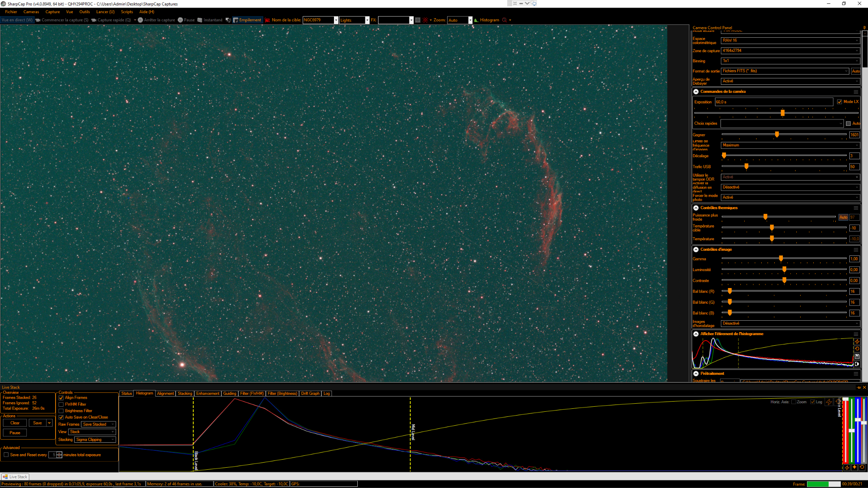
Task: Click the Instantané snapshot toolbar button
Action: click(x=210, y=20)
